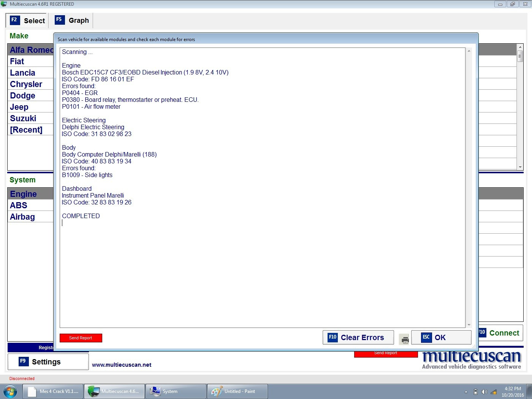Click the Disconnected status text
This screenshot has width=532, height=399.
tap(22, 378)
